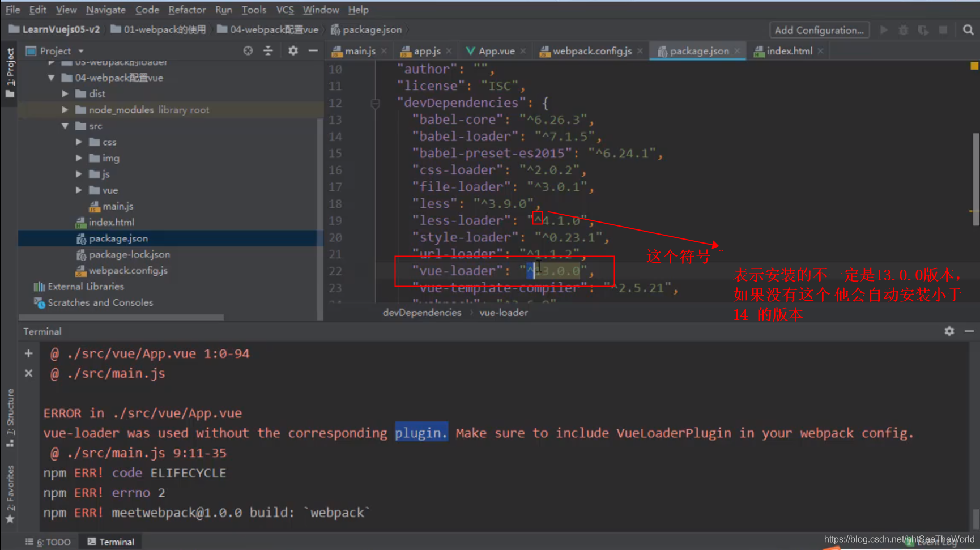The width and height of the screenshot is (980, 550).
Task: Click 04-webpack配置vue in the breadcrumb bar
Action: pos(267,29)
